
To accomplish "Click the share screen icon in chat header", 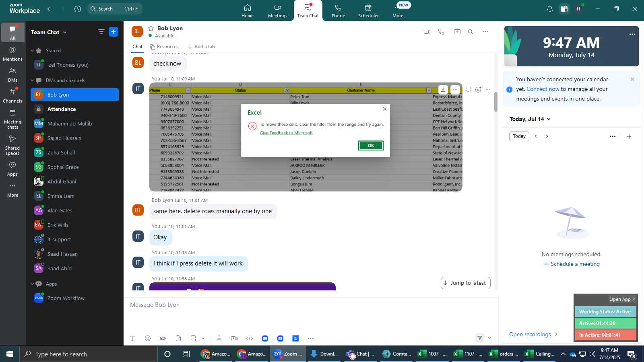I will coord(457,32).
